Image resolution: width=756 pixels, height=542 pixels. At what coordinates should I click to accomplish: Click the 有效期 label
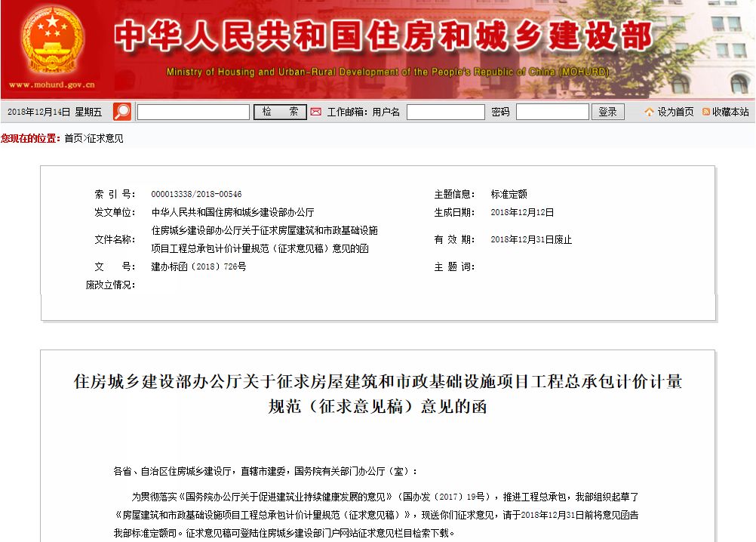pyautogui.click(x=454, y=239)
